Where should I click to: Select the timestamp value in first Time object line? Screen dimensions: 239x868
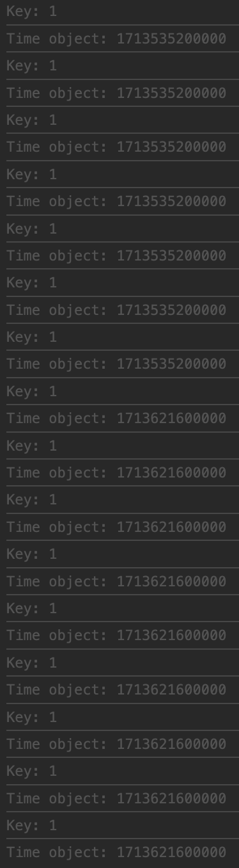point(171,39)
